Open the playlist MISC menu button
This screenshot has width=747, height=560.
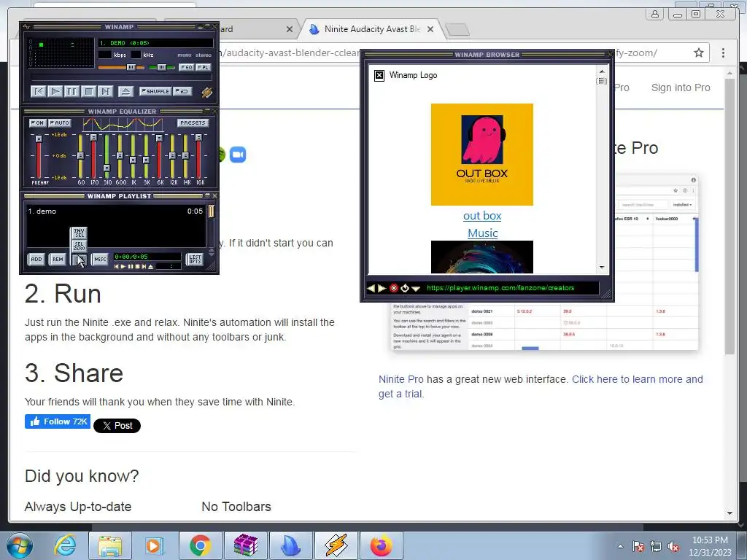click(100, 259)
